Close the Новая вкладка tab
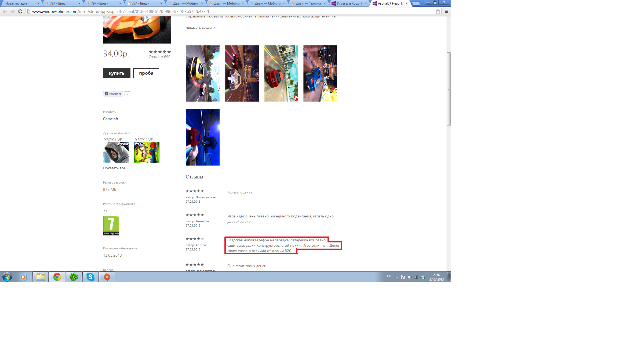This screenshot has height=344, width=644. 38,3
